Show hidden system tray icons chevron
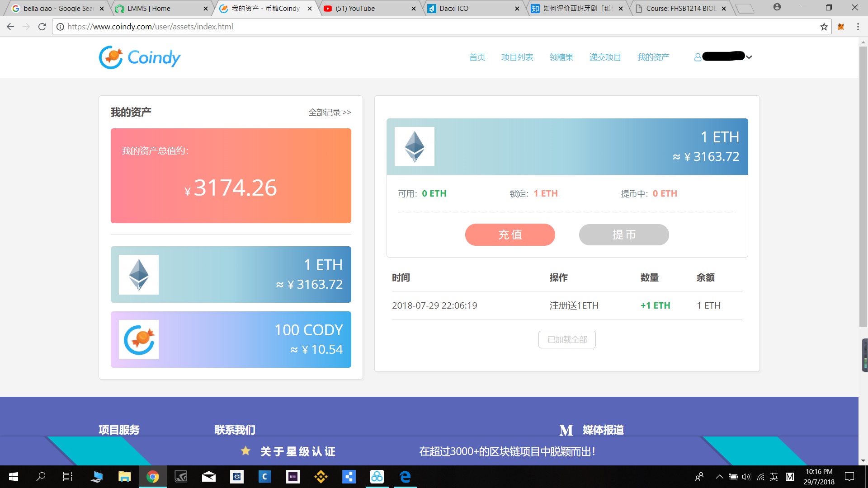The image size is (868, 488). point(719,477)
